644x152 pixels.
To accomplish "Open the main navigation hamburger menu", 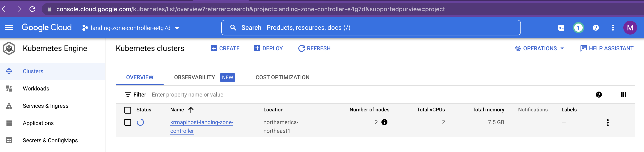I will click(x=9, y=28).
